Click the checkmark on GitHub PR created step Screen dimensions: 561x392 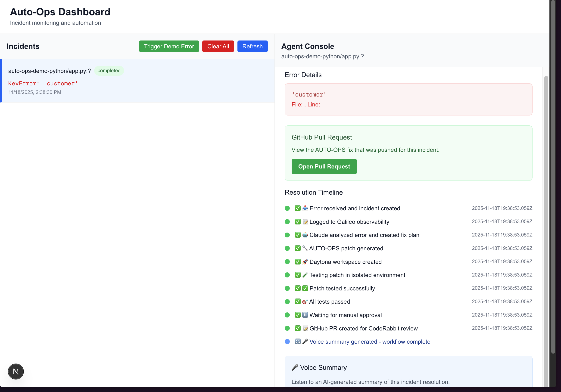(297, 328)
